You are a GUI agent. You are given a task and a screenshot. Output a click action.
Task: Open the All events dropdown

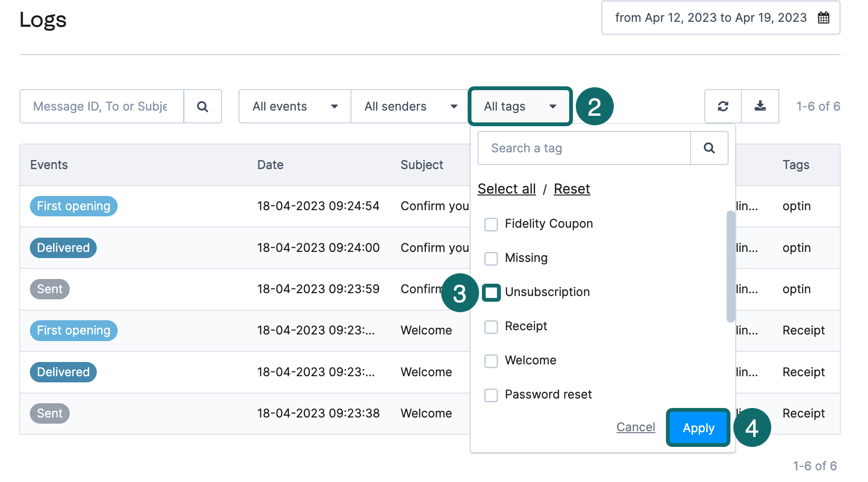tap(294, 106)
